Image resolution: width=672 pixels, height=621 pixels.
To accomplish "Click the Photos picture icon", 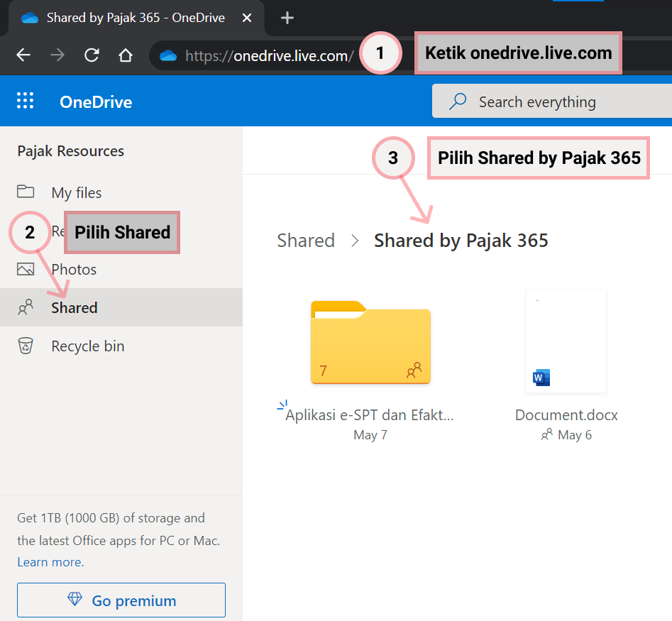I will (26, 269).
